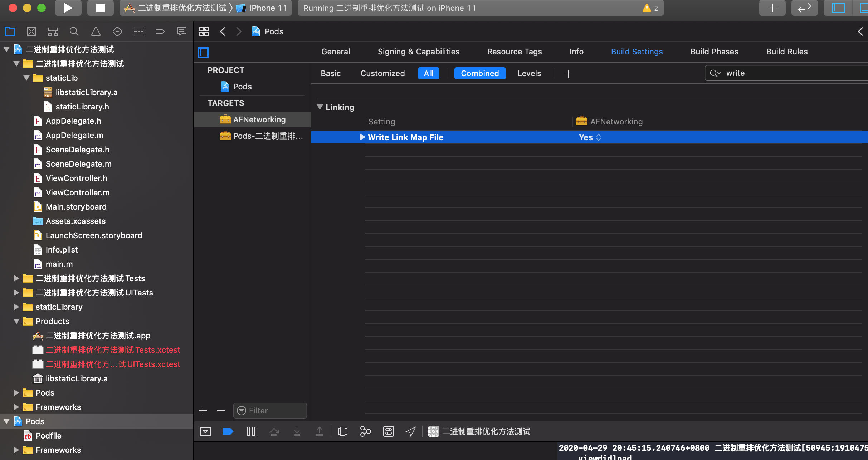
Task: Switch to the General tab
Action: [336, 52]
